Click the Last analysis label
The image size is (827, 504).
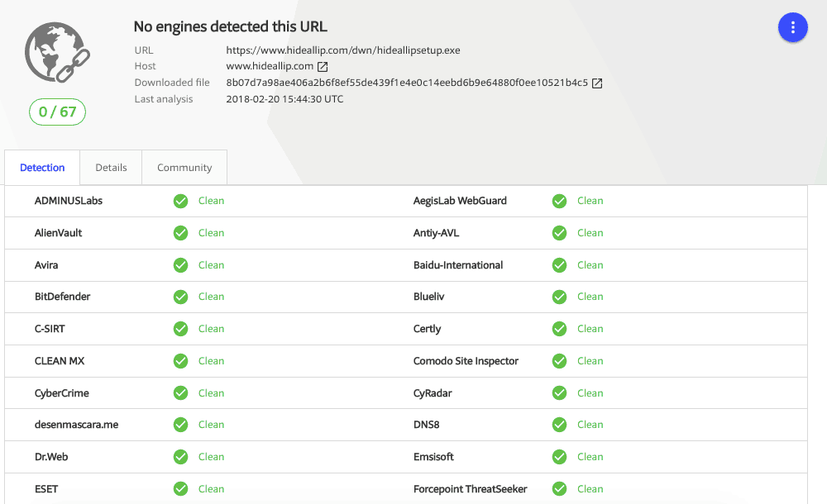pyautogui.click(x=164, y=99)
